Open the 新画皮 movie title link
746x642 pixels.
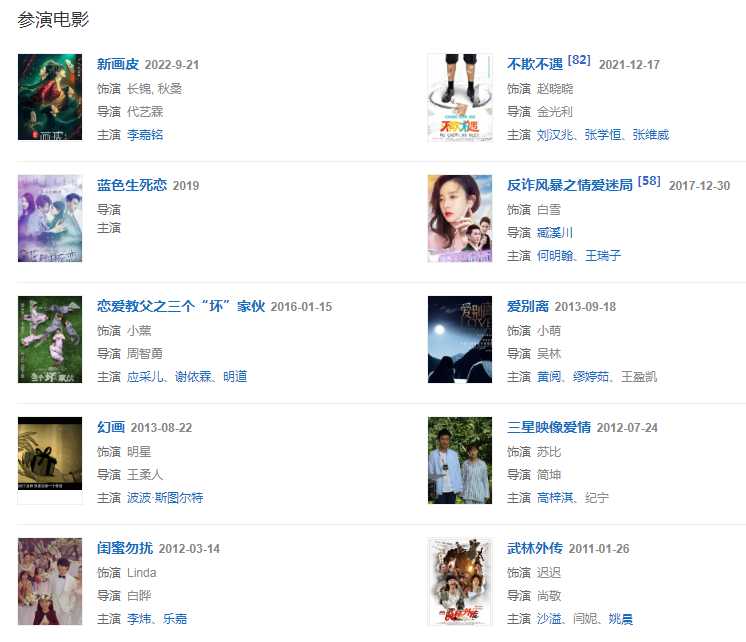118,64
